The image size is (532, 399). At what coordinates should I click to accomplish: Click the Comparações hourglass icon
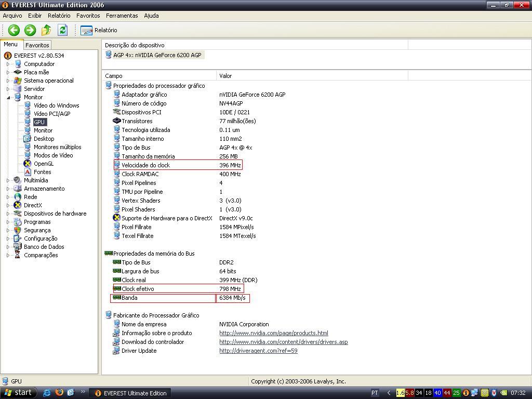[17, 255]
